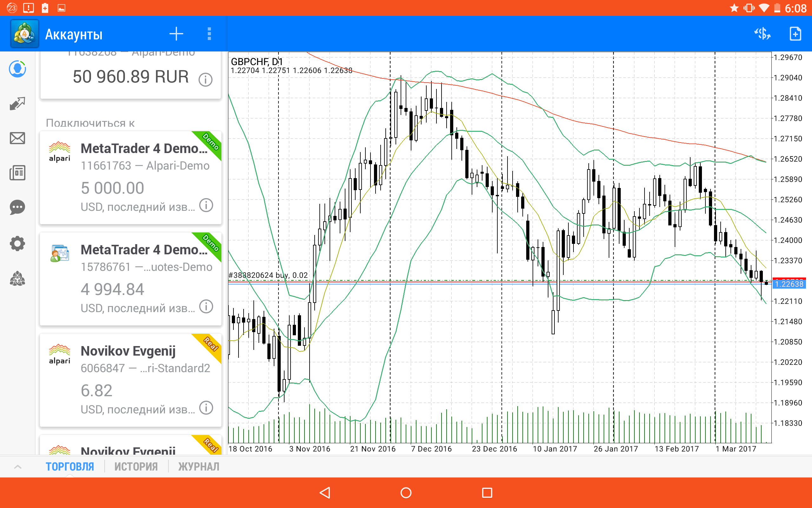Tap date label 1 Mar 2017
Image resolution: width=812 pixels, height=508 pixels.
(736, 449)
